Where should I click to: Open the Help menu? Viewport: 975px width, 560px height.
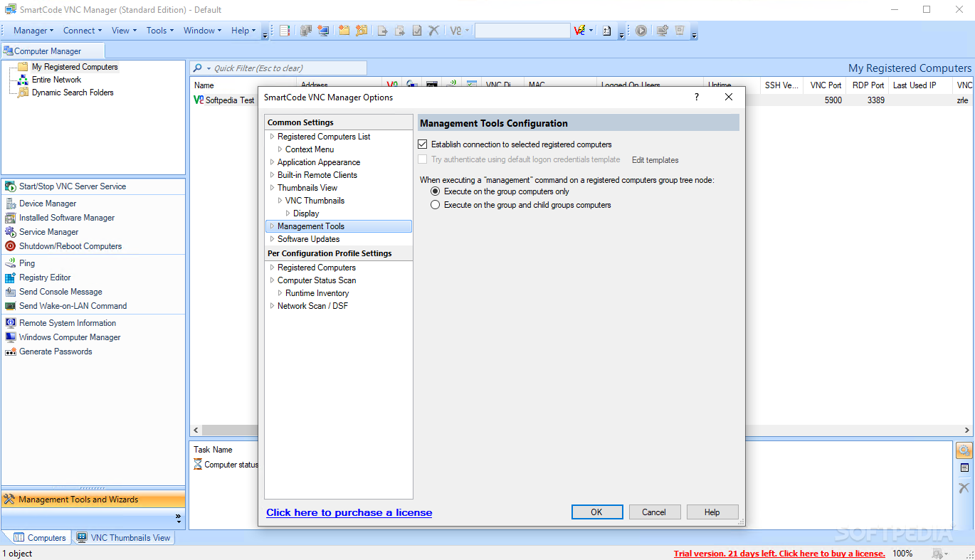pos(243,31)
